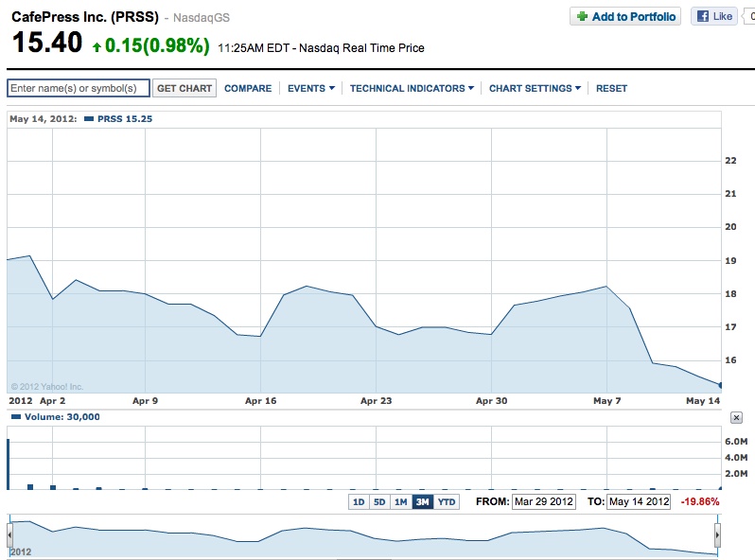Click the 15.40 current price
The height and width of the screenshot is (560, 755).
pyautogui.click(x=47, y=43)
